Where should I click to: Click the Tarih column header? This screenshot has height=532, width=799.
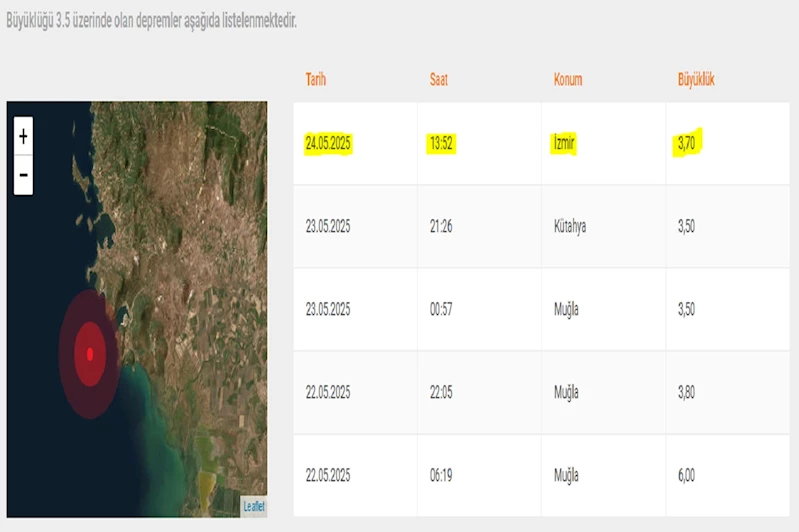316,79
